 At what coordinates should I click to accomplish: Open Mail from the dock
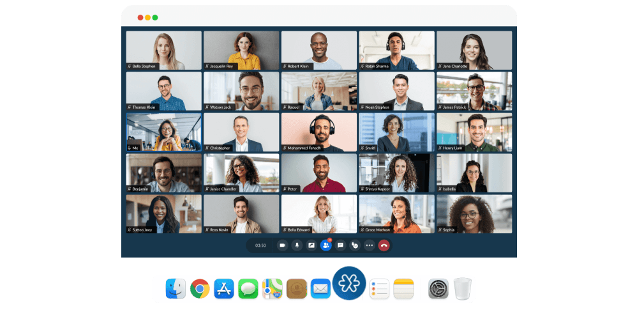(x=321, y=289)
